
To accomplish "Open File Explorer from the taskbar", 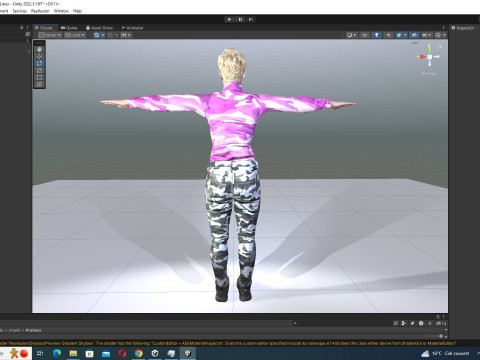I will [x=73, y=353].
